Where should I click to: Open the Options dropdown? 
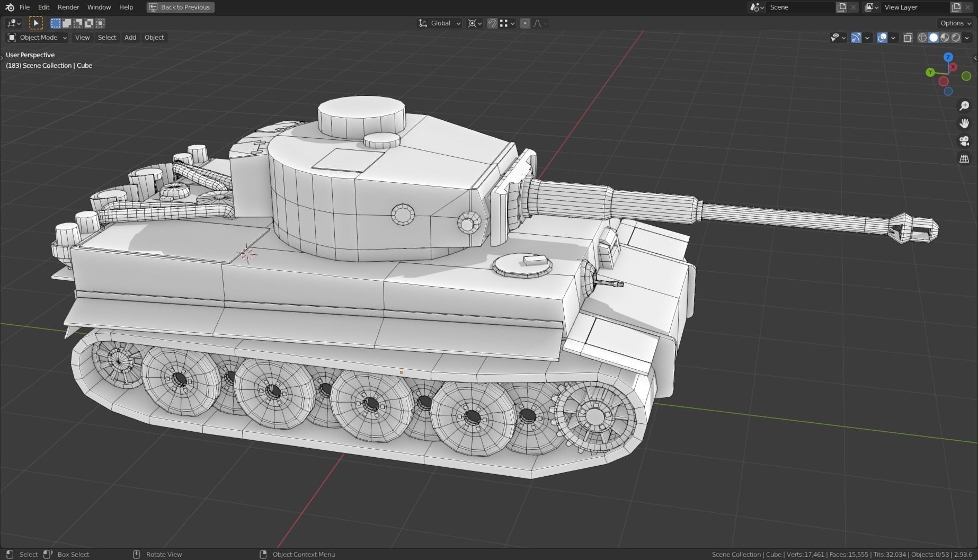pyautogui.click(x=955, y=23)
